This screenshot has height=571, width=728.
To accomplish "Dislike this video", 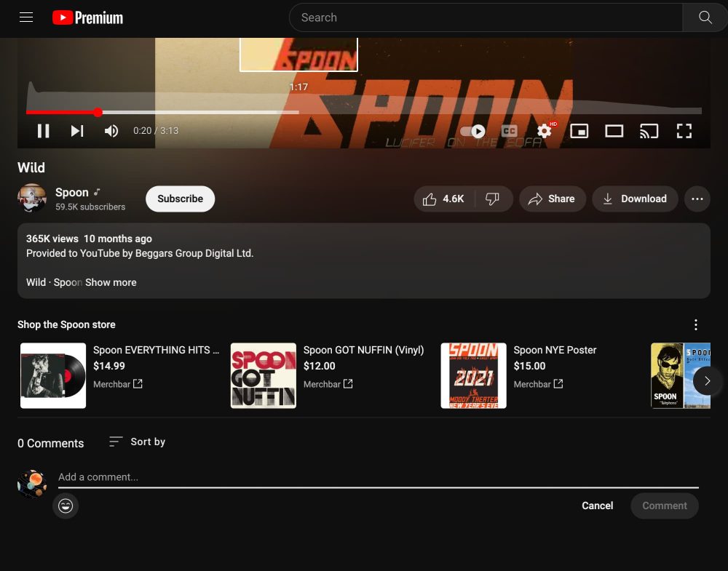I will coord(493,199).
